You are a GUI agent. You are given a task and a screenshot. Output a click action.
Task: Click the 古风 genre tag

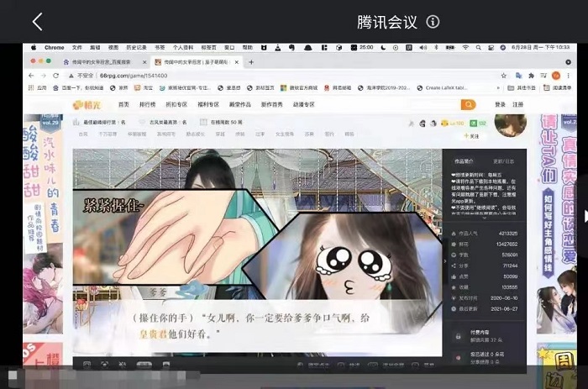coord(83,134)
